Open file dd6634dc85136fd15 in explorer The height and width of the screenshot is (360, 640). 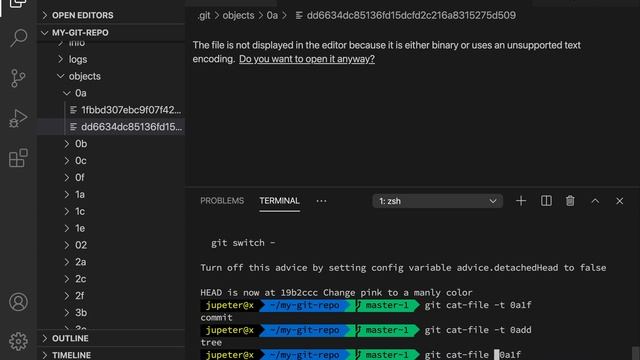(131, 127)
